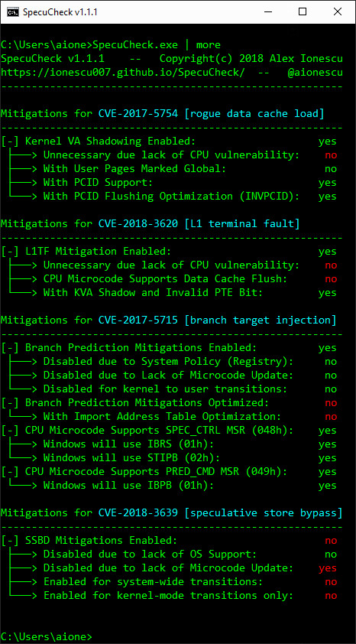Image resolution: width=356 pixels, height=644 pixels.
Task: Click the CVE-2018-3639 identifier
Action: 138,512
